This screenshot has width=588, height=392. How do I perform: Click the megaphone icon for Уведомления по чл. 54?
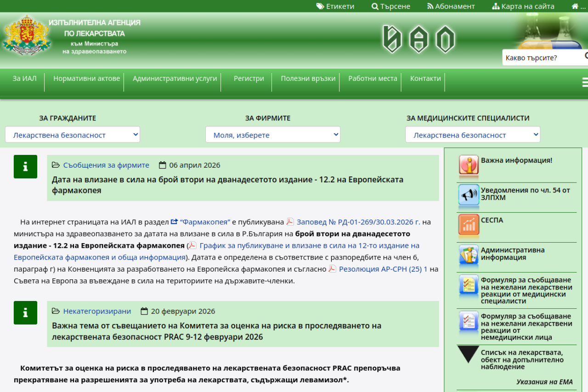pyautogui.click(x=469, y=195)
